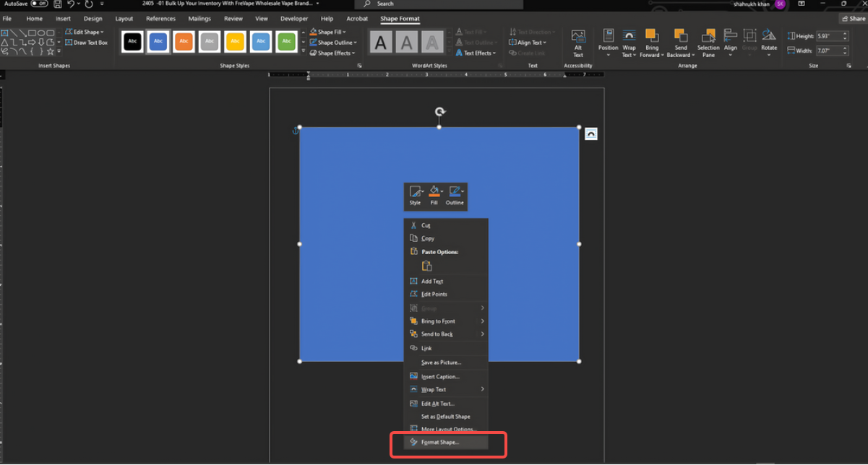Image resolution: width=868 pixels, height=465 pixels.
Task: Click the Undo icon in title bar
Action: pos(71,4)
